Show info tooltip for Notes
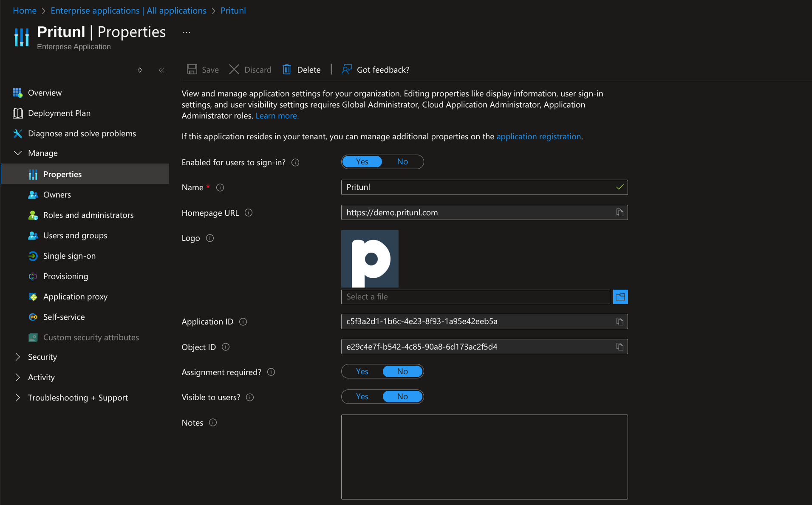The image size is (812, 505). (x=213, y=422)
